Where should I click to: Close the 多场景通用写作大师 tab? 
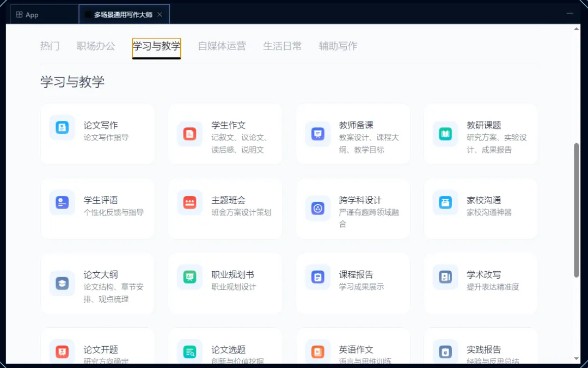pos(160,15)
